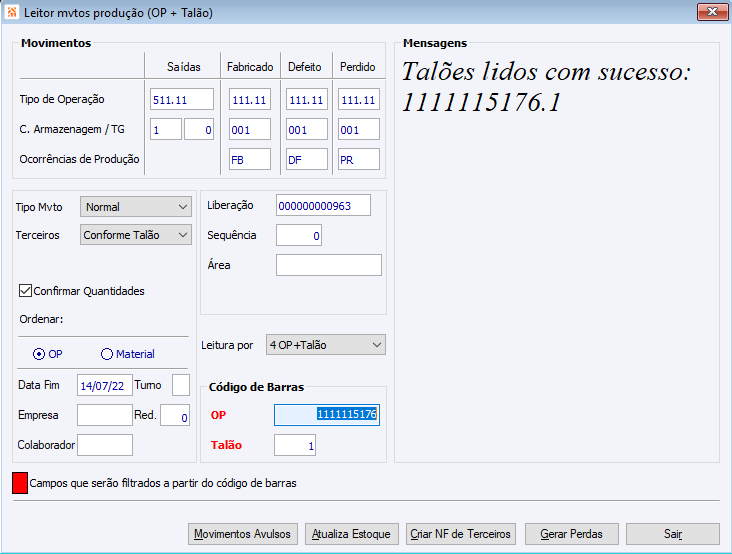Click the Turno input field

click(x=181, y=385)
